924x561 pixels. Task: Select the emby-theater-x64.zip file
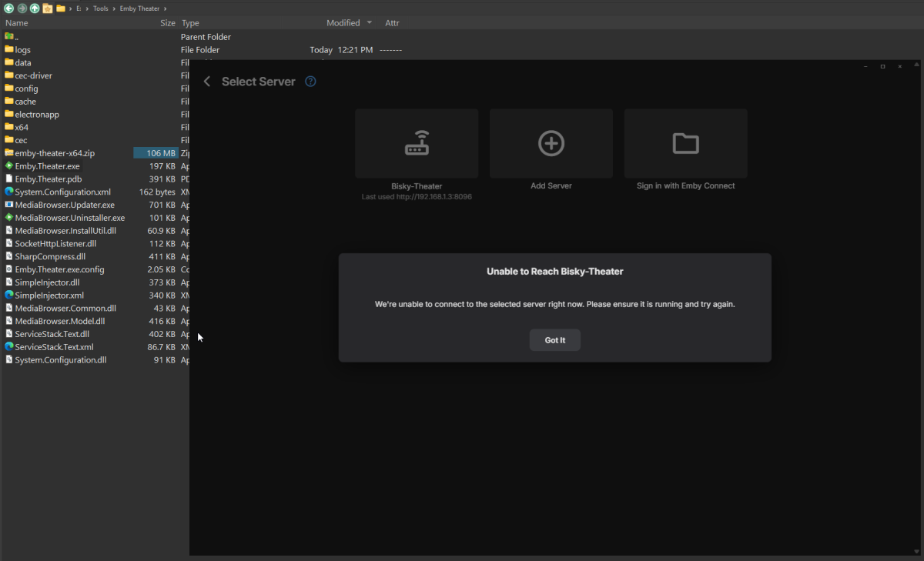tap(55, 153)
